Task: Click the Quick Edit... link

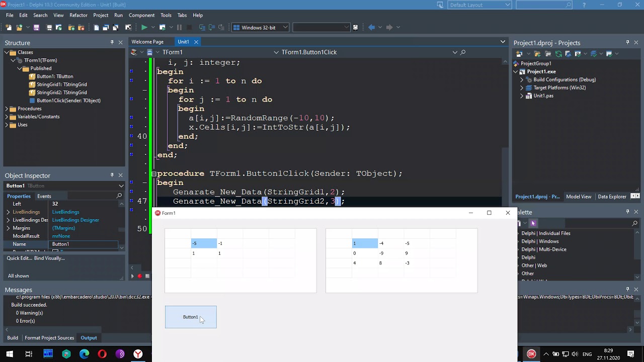Action: 20,258
